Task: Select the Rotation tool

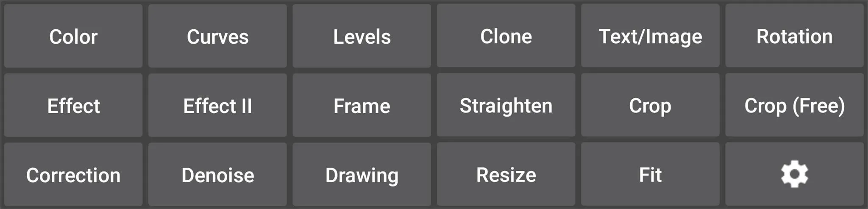Action: tap(794, 36)
